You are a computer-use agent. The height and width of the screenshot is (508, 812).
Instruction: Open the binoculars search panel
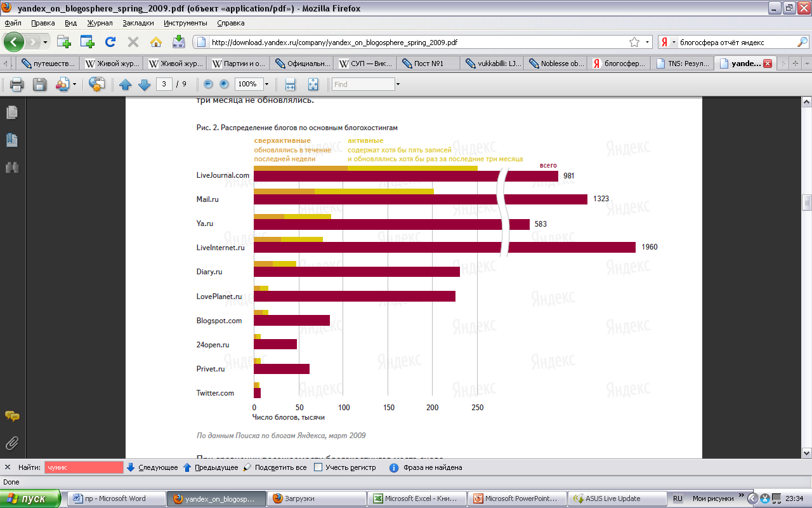coord(12,167)
